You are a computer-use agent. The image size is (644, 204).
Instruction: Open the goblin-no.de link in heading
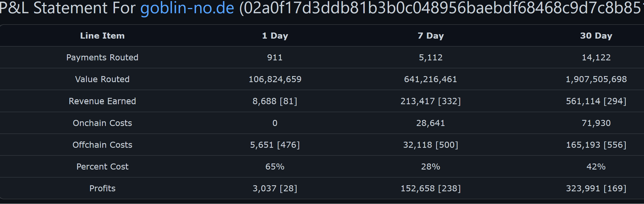click(x=187, y=8)
